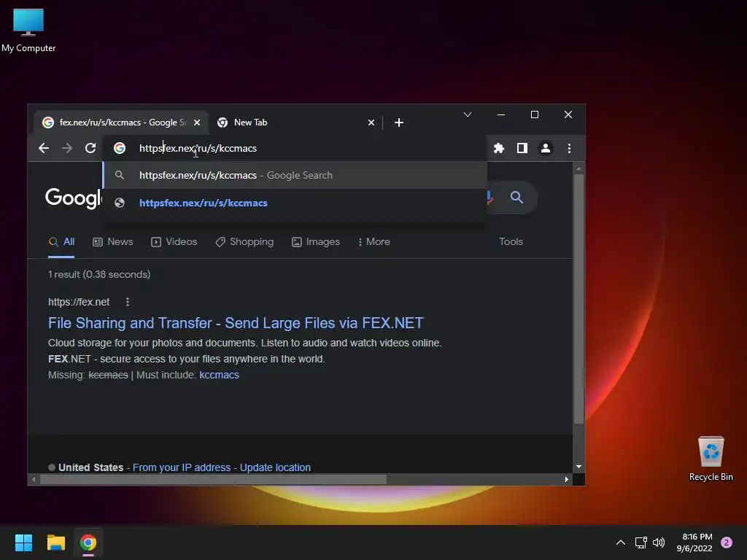Click the 1 result (0.38 seconds) text

(x=99, y=274)
